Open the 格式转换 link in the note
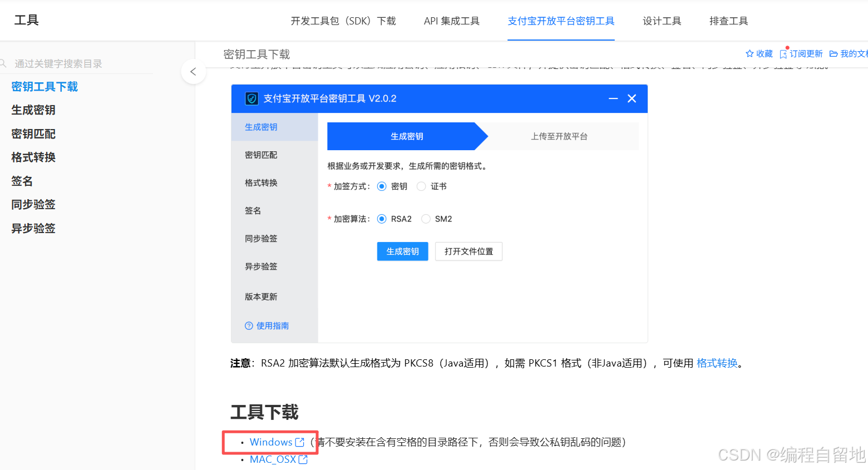The width and height of the screenshot is (868, 470). 717,363
